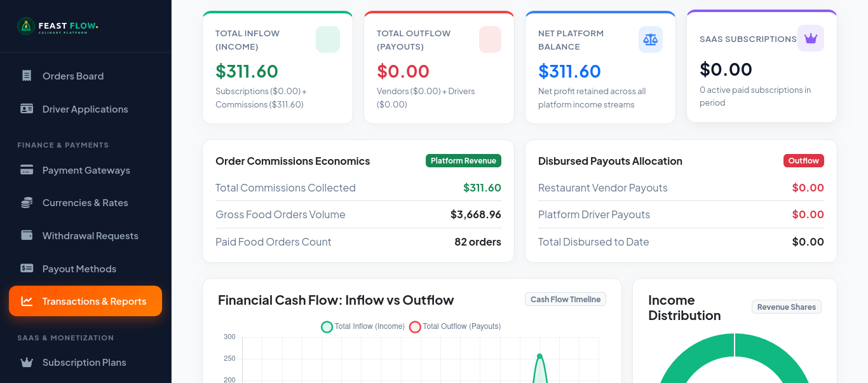Click the SaaS & Monetization section label
Image resolution: width=868 pixels, height=383 pixels.
pos(65,338)
